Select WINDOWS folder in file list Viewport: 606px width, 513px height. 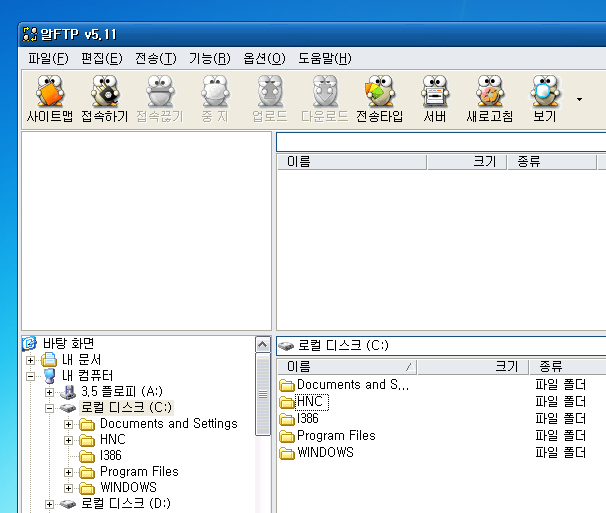(325, 452)
